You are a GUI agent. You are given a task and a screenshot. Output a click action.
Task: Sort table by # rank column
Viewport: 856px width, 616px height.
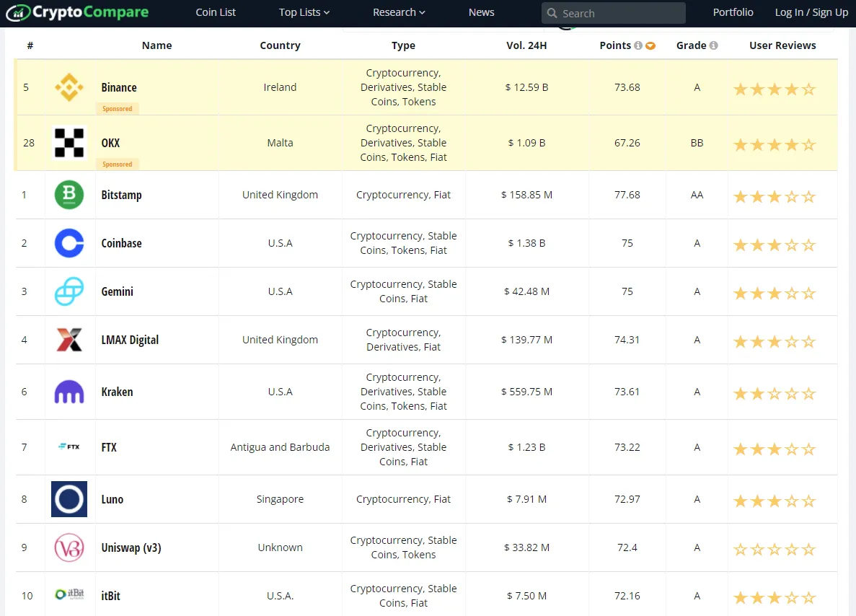point(30,45)
